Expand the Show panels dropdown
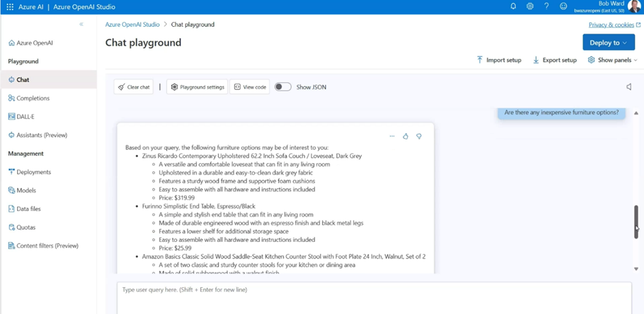 pyautogui.click(x=612, y=60)
